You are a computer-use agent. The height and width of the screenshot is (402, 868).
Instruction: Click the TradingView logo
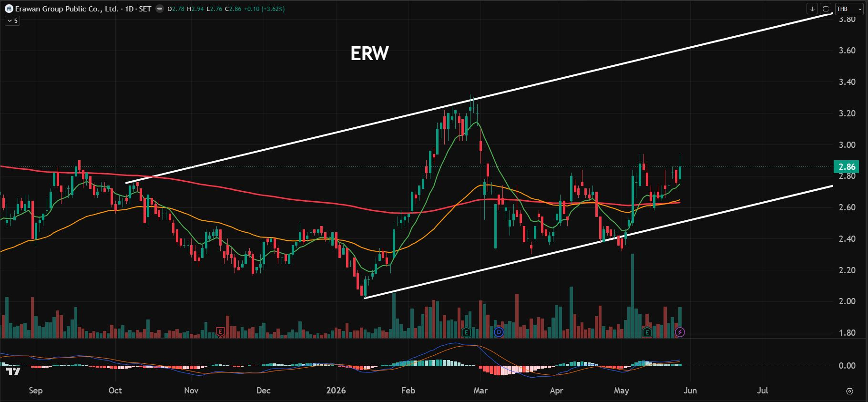point(13,371)
